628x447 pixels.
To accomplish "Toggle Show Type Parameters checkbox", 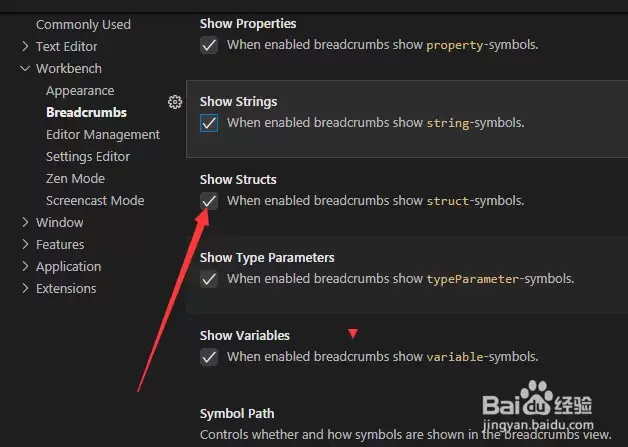I will (209, 279).
